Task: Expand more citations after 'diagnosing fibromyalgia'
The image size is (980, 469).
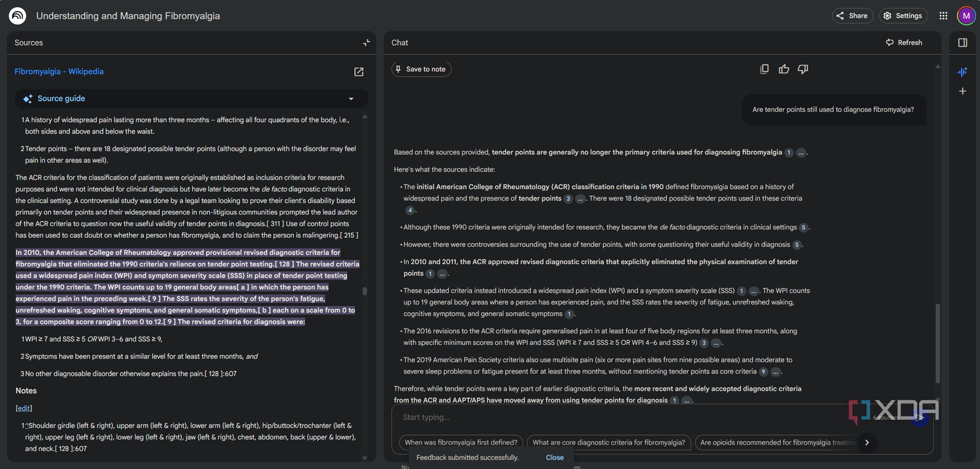Action: click(x=801, y=153)
